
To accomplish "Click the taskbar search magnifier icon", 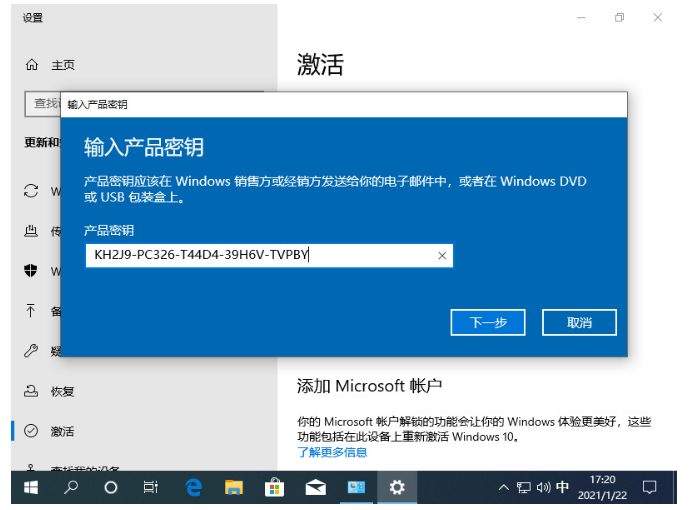I will coord(71,487).
